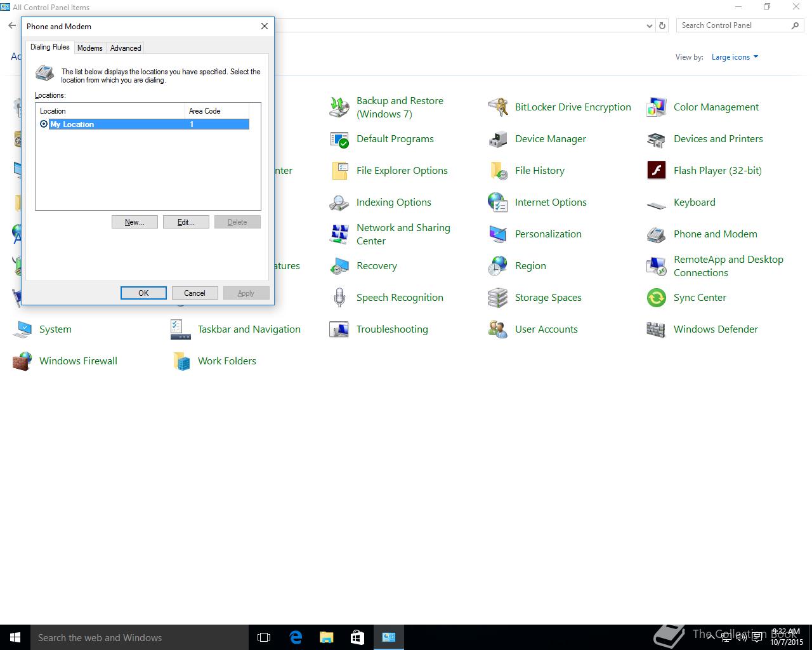Launch Microsoft Edge from the taskbar
The width and height of the screenshot is (812, 650).
(295, 637)
